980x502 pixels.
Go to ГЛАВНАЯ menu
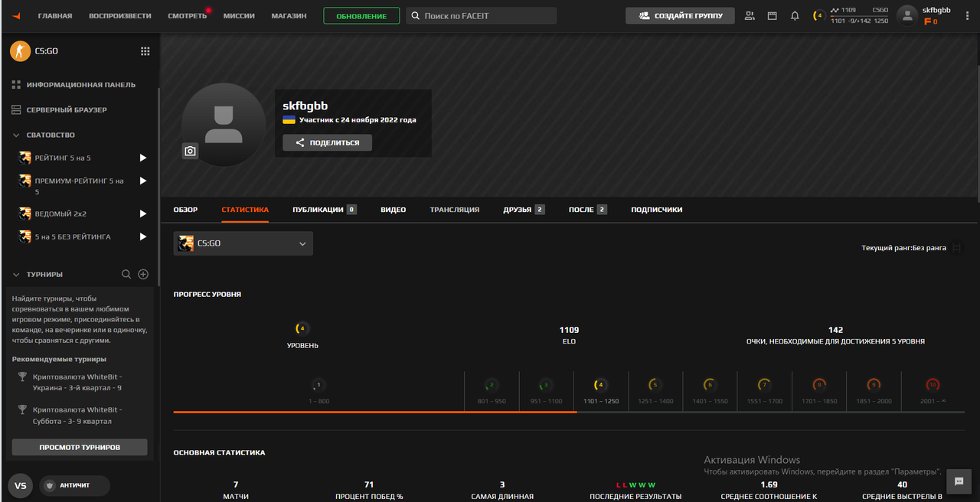click(55, 16)
